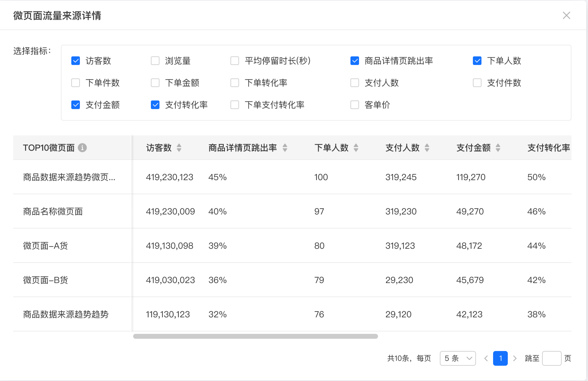Enable the 下单转化率 metric

[x=235, y=83]
